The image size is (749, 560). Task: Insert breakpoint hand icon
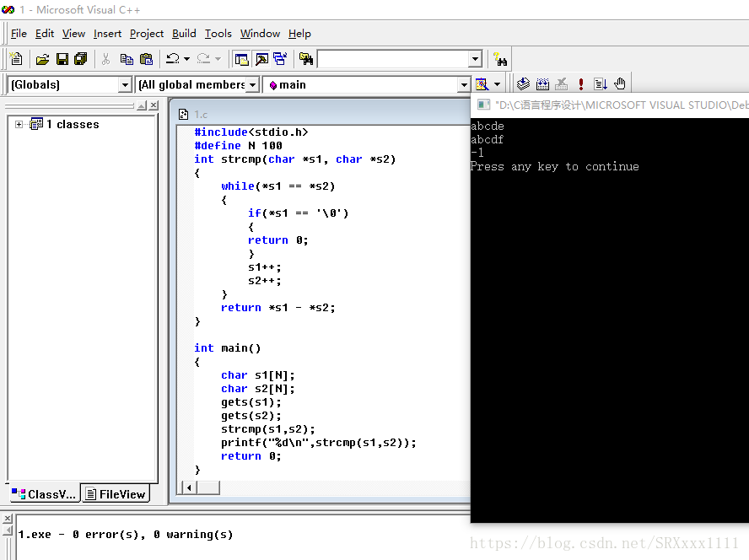click(x=620, y=84)
